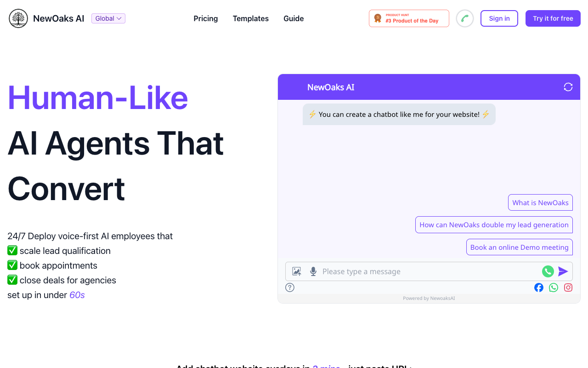The width and height of the screenshot is (588, 368).
Task: Click the Product Hunt badge link
Action: click(409, 18)
